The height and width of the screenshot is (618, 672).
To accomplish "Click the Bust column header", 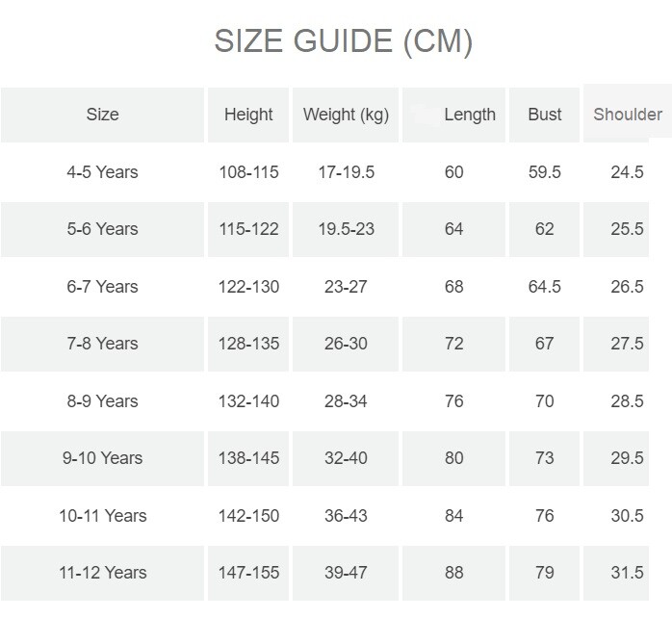I will 545,115.
